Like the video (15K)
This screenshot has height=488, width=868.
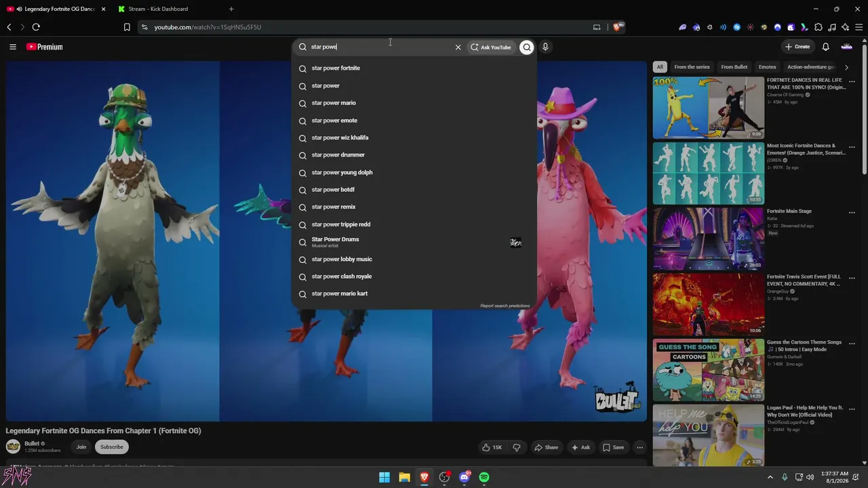pyautogui.click(x=492, y=447)
